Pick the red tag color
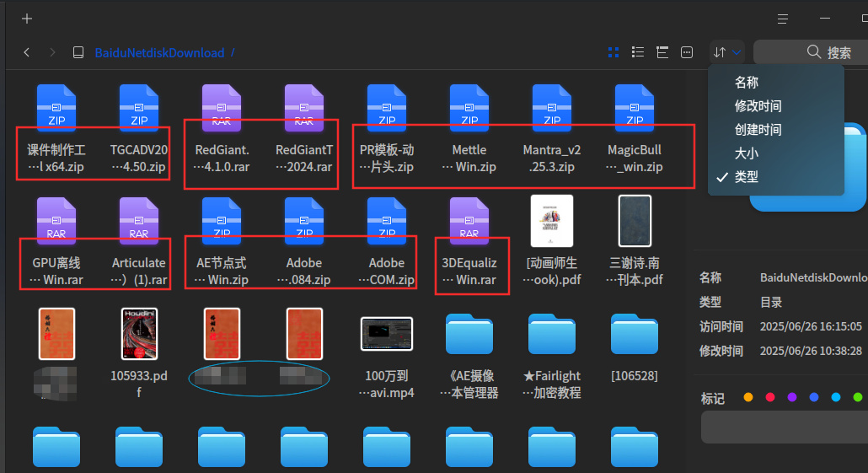Image resolution: width=868 pixels, height=473 pixels. [x=770, y=397]
